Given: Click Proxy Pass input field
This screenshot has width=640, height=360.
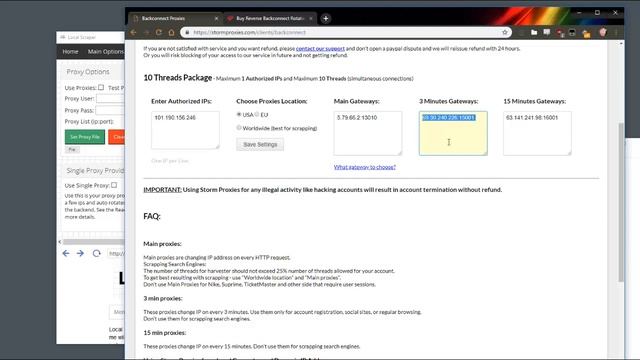Looking at the screenshot, I should (x=110, y=110).
